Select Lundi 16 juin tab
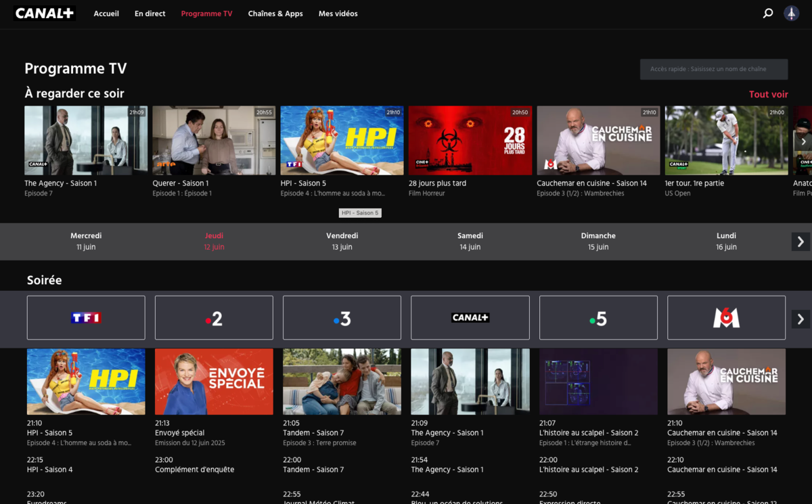Image resolution: width=812 pixels, height=504 pixels. click(726, 242)
